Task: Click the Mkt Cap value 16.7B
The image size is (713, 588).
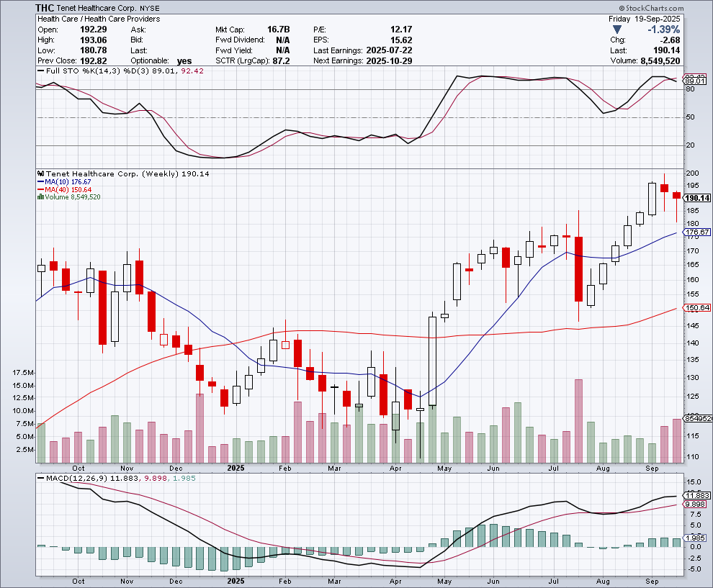Action: pos(278,30)
